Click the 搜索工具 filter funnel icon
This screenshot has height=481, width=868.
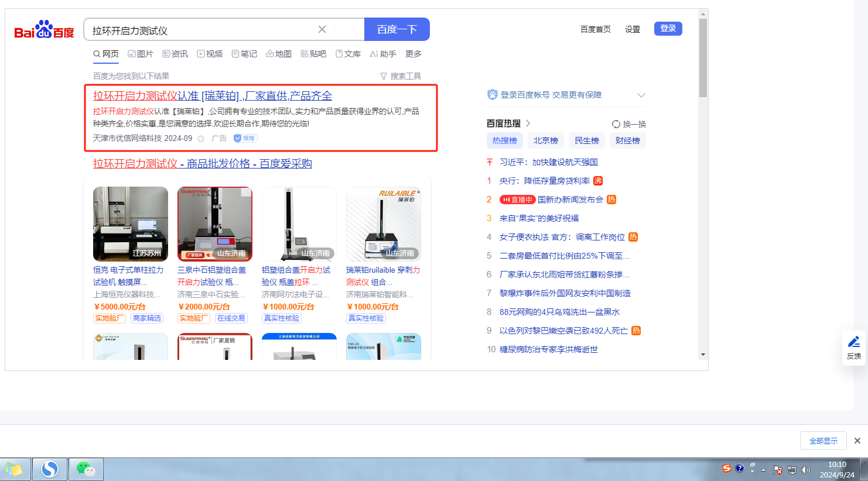pyautogui.click(x=384, y=76)
